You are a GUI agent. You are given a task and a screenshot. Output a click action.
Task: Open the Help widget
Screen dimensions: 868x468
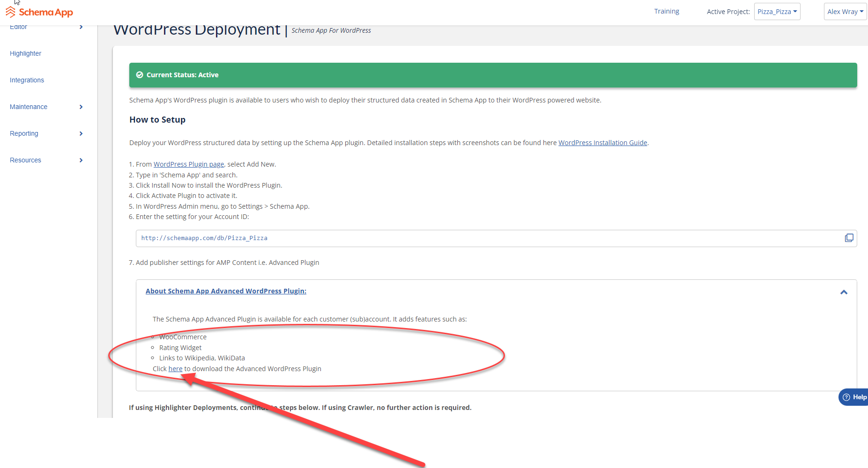coord(854,397)
